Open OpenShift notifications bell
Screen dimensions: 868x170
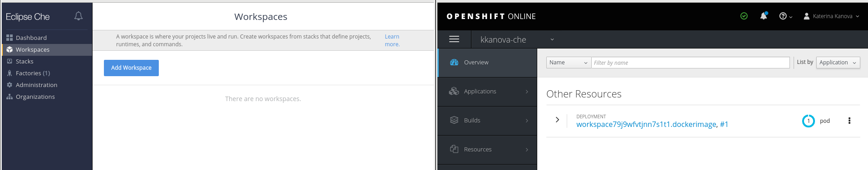tap(764, 16)
